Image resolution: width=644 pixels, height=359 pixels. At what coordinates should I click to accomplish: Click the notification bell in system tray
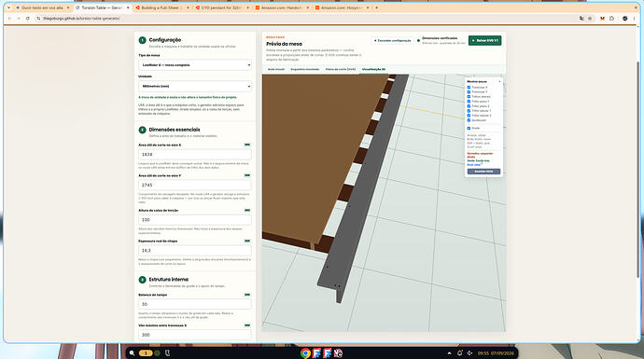pyautogui.click(x=459, y=352)
